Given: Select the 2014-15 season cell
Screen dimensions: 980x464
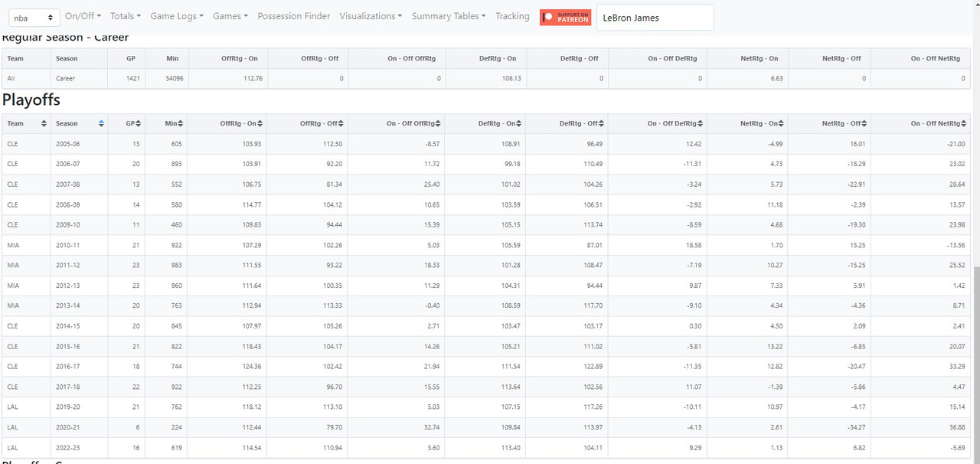Looking at the screenshot, I should (x=78, y=326).
